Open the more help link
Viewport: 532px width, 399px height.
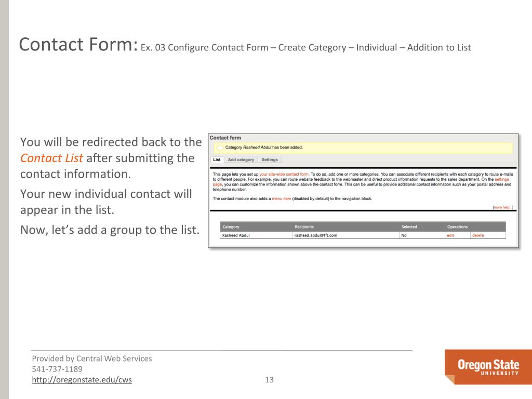(x=503, y=207)
